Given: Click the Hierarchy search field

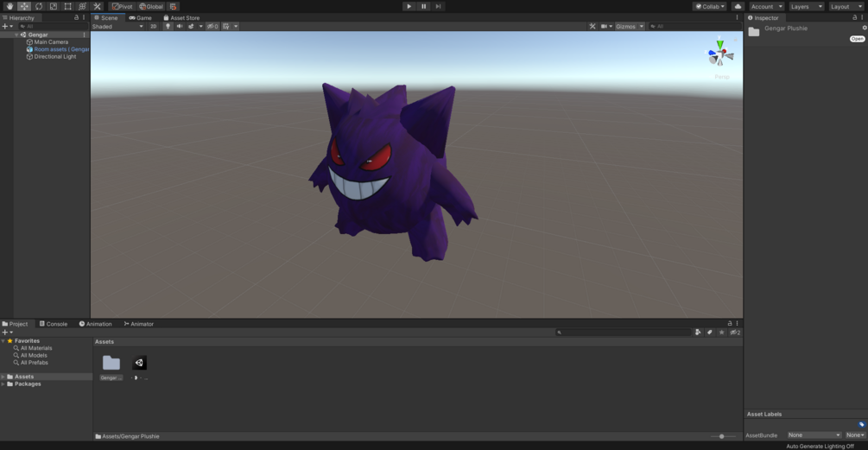Looking at the screenshot, I should point(53,26).
